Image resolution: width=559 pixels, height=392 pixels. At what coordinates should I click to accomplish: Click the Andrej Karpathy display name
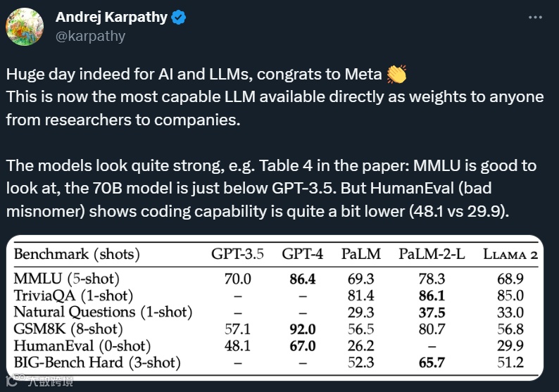113,19
